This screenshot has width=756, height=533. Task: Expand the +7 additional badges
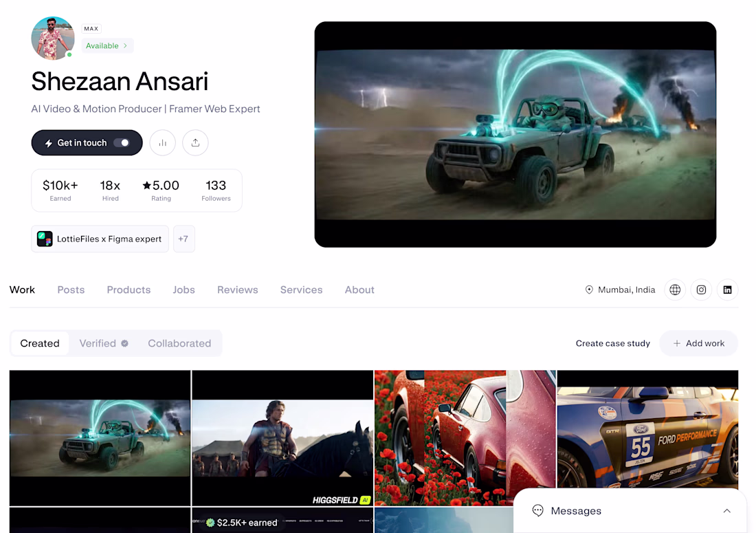184,239
